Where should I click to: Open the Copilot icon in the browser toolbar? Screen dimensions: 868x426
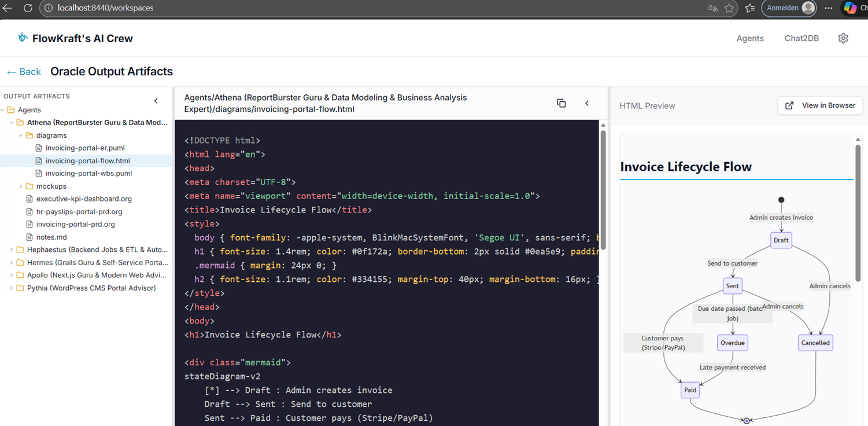pyautogui.click(x=850, y=8)
